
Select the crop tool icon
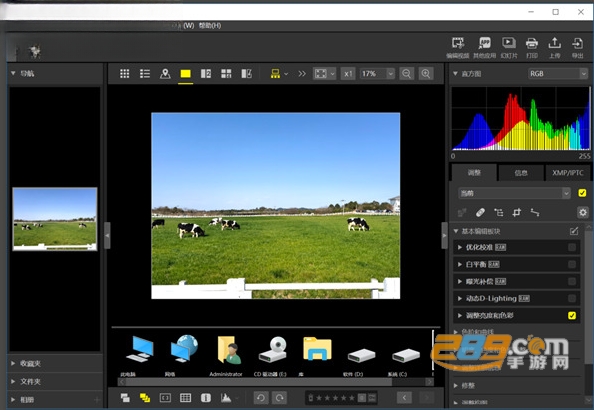click(x=517, y=213)
